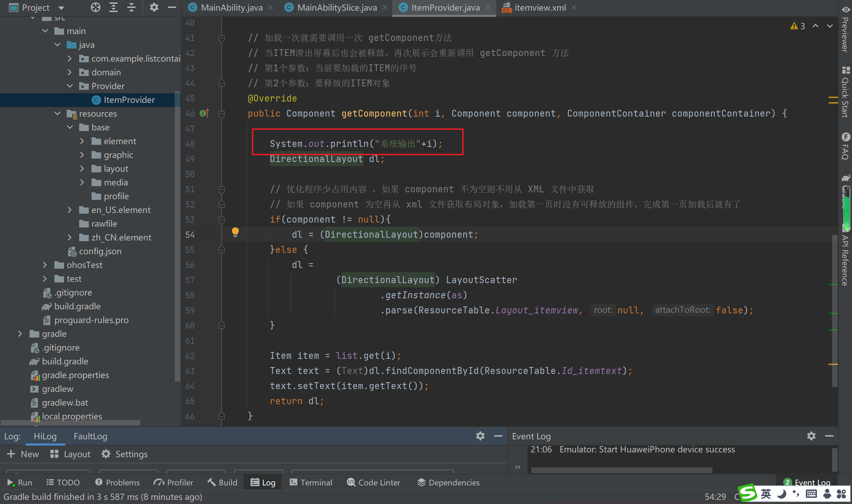This screenshot has width=852, height=504.
Task: Open the Project view dropdown
Action: pyautogui.click(x=62, y=8)
